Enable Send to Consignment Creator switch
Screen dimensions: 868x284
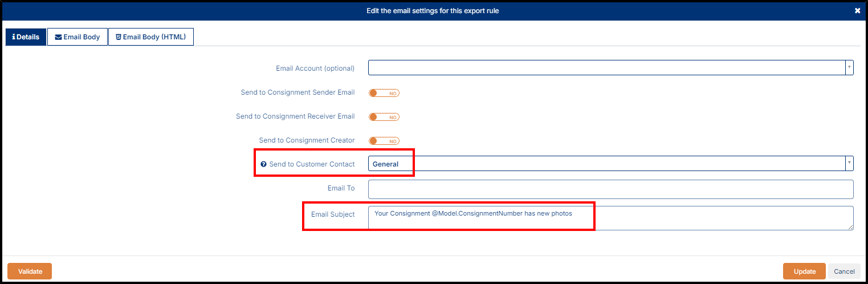click(384, 141)
